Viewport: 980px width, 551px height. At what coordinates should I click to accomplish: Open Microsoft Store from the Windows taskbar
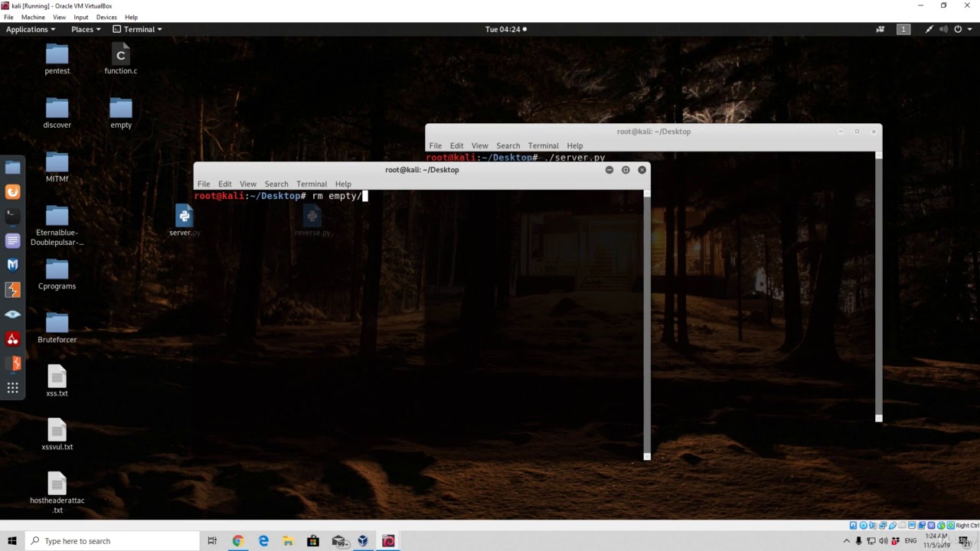(x=312, y=541)
